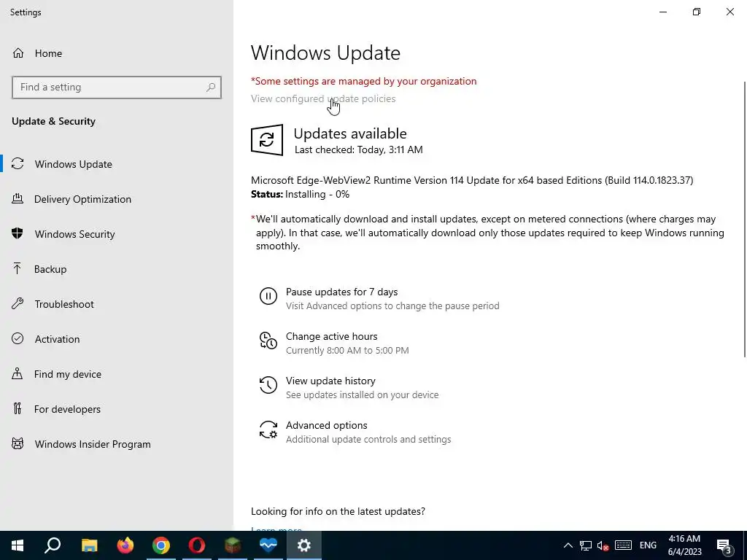Open View configured update policies link
The width and height of the screenshot is (747, 560).
[x=323, y=98]
